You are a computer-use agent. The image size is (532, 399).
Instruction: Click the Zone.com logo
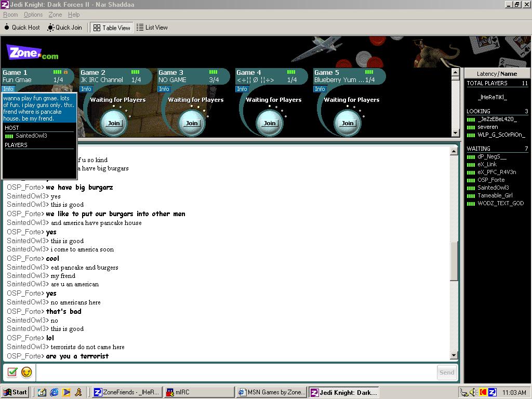(33, 53)
